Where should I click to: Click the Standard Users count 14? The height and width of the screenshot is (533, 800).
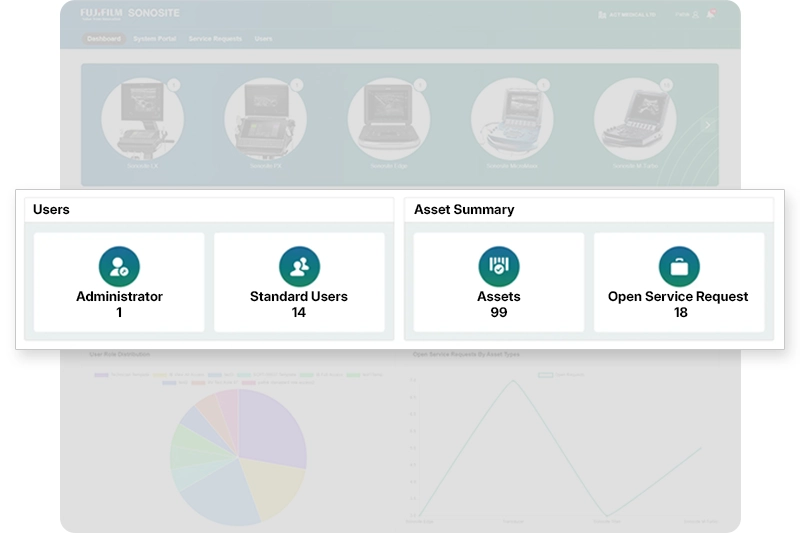pyautogui.click(x=299, y=313)
